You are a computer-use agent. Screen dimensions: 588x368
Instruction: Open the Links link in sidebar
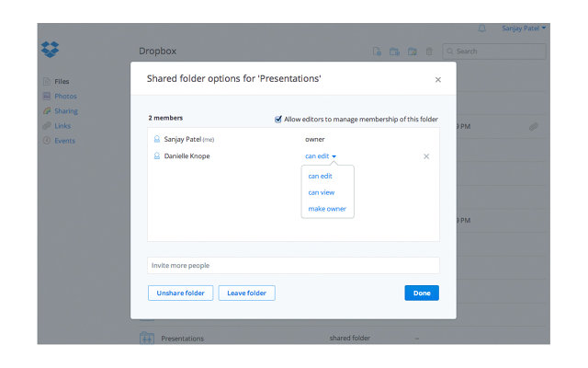[62, 126]
